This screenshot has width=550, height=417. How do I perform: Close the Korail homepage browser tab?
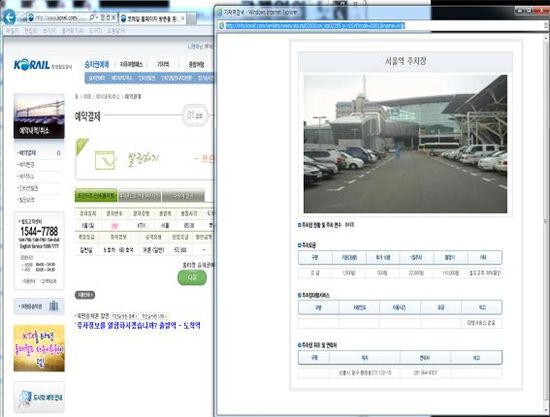[183, 18]
